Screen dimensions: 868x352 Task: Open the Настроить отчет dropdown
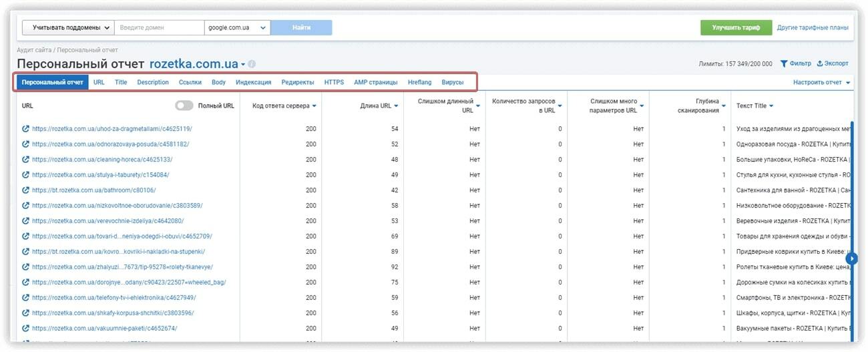(823, 82)
